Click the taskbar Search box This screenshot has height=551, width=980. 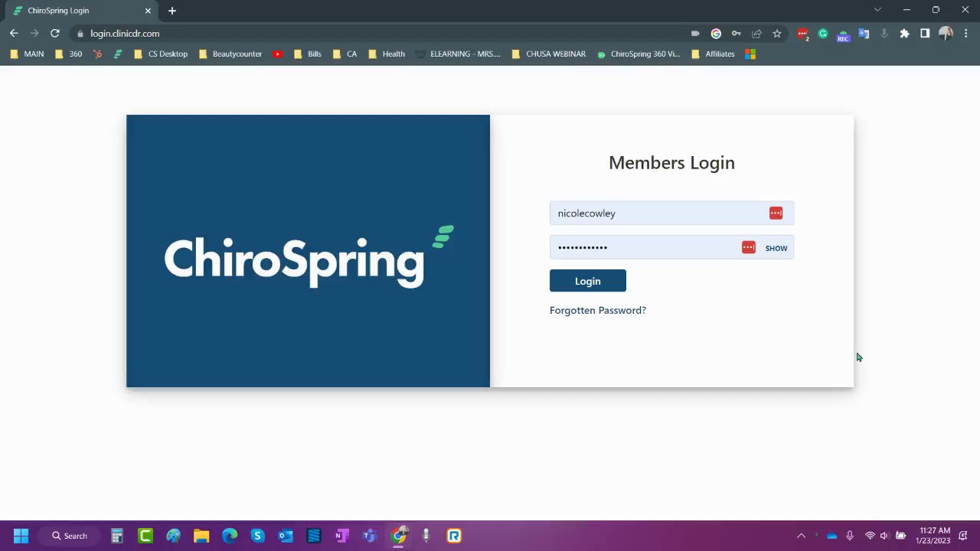70,536
